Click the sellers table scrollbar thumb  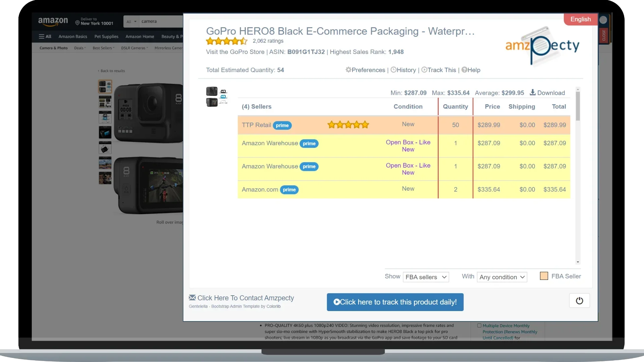(578, 106)
